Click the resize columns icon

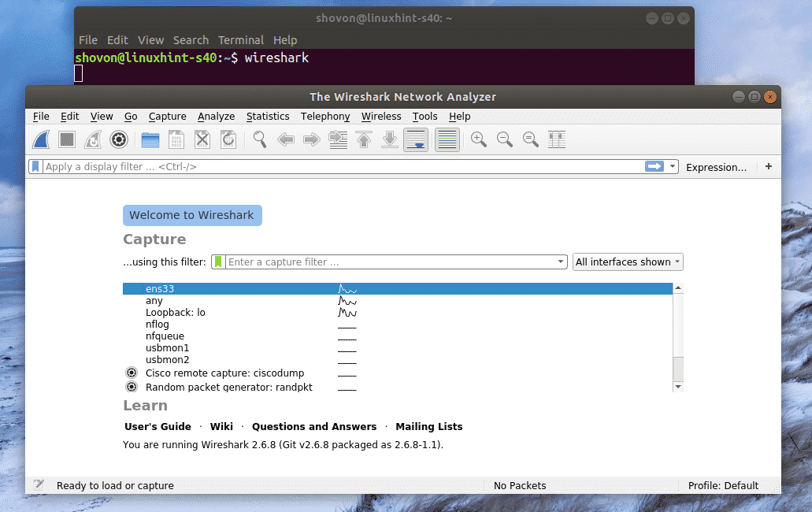(x=557, y=139)
